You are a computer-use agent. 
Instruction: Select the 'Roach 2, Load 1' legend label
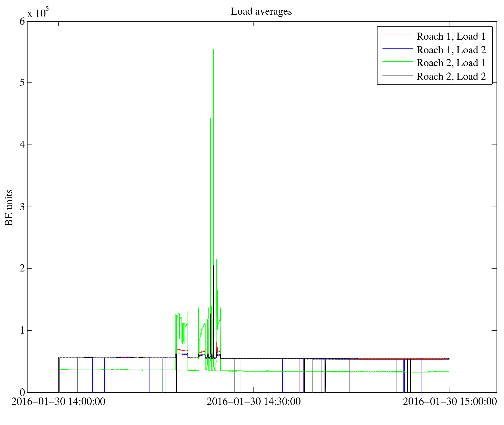451,63
